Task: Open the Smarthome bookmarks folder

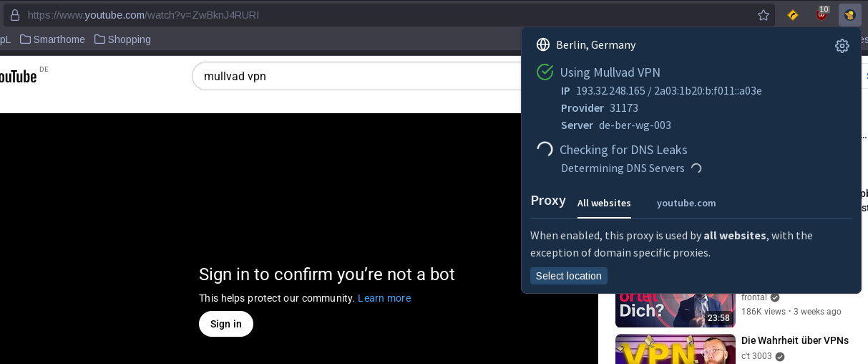Action: pos(52,39)
